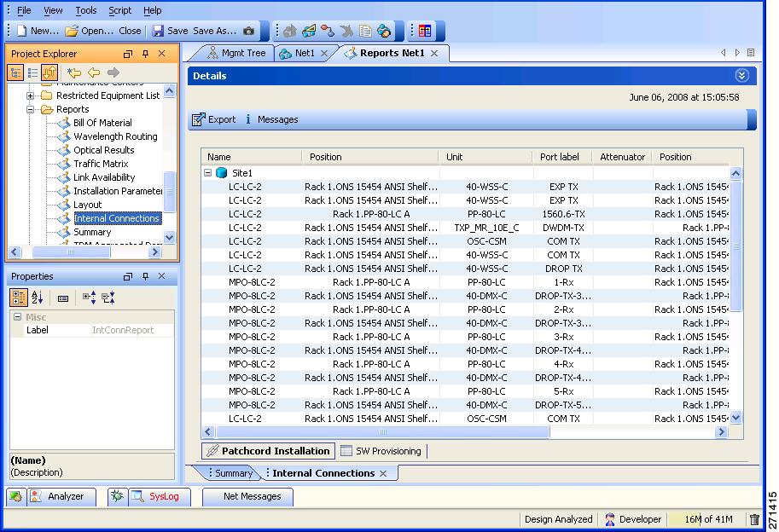Click the green table icon after camera
This screenshot has width=779, height=532.
(x=309, y=31)
